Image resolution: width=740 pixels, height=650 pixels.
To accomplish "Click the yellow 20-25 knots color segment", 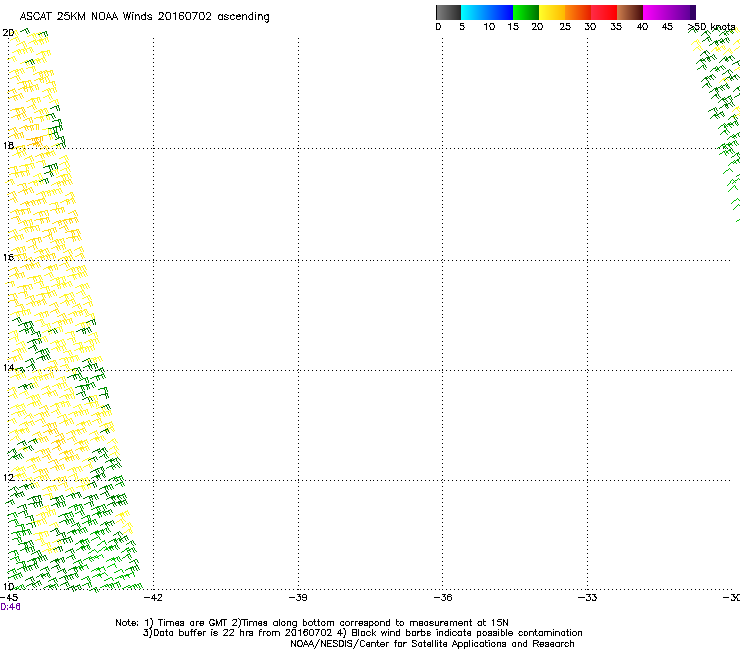I will [x=552, y=12].
